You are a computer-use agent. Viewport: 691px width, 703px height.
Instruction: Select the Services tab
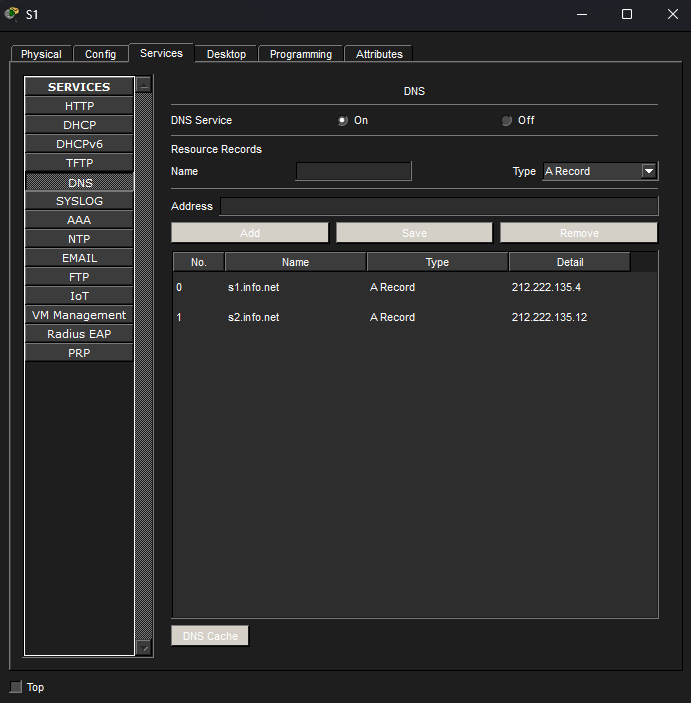click(161, 53)
